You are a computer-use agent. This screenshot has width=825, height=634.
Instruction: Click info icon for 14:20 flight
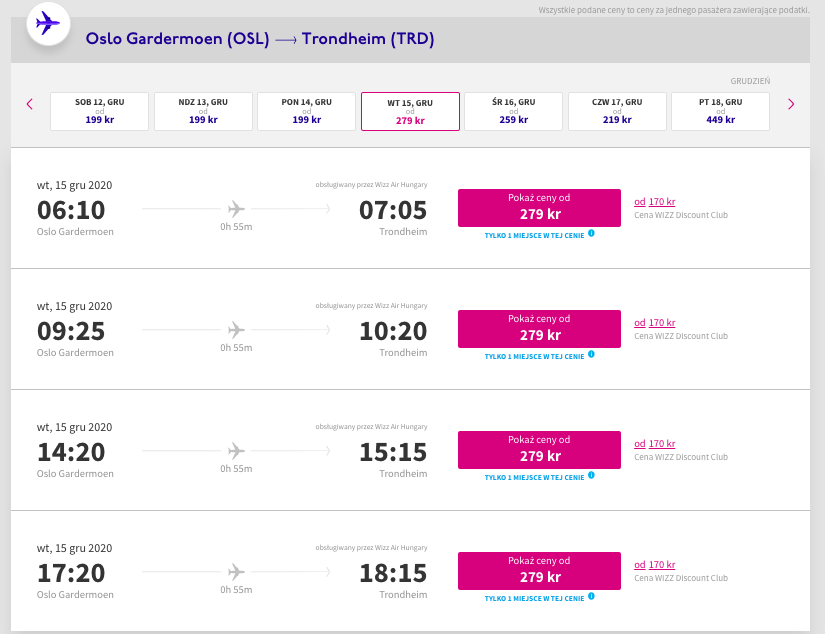coord(591,475)
